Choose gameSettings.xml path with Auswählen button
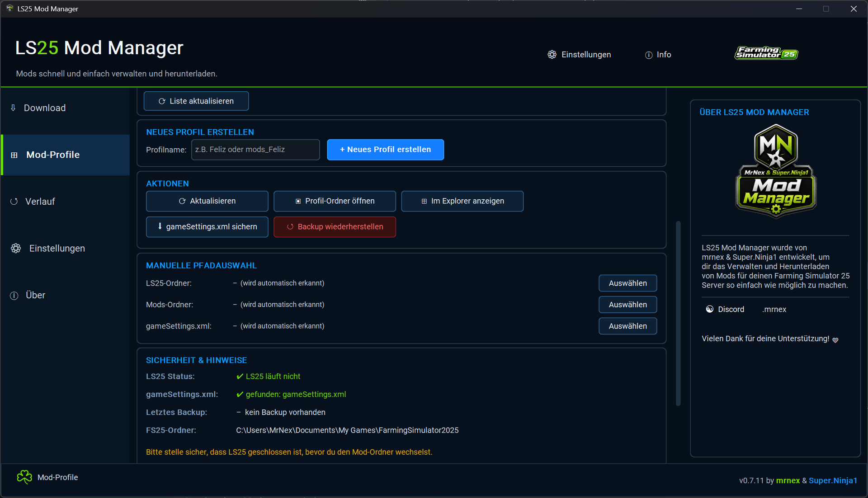The width and height of the screenshot is (868, 498). coord(627,326)
